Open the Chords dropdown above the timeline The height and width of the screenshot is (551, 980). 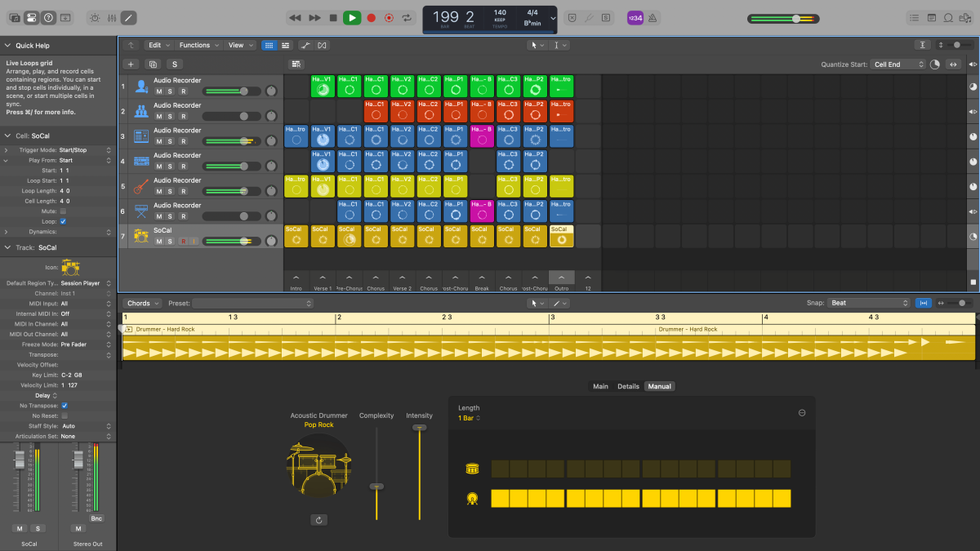142,303
